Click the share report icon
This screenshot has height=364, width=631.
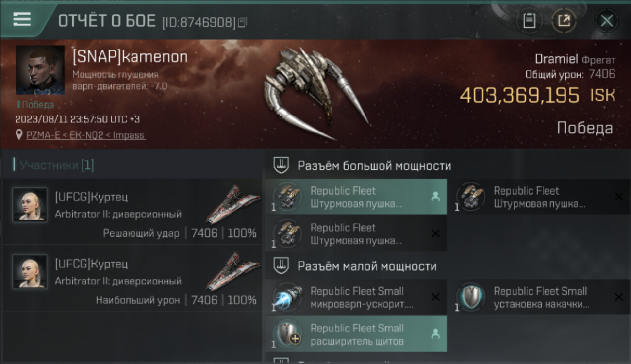click(564, 20)
